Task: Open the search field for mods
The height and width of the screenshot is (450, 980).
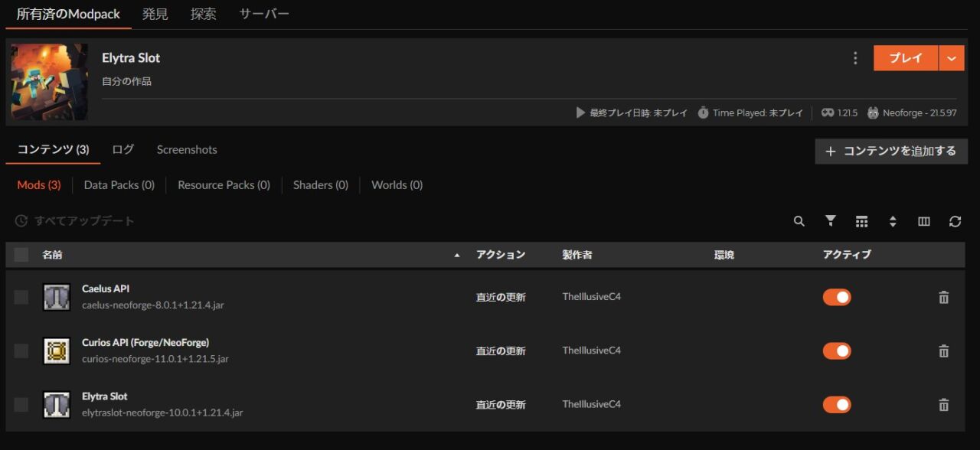Action: [x=799, y=220]
